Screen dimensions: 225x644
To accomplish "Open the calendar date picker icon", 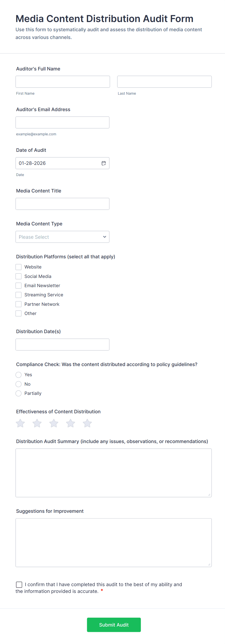I will click(104, 163).
